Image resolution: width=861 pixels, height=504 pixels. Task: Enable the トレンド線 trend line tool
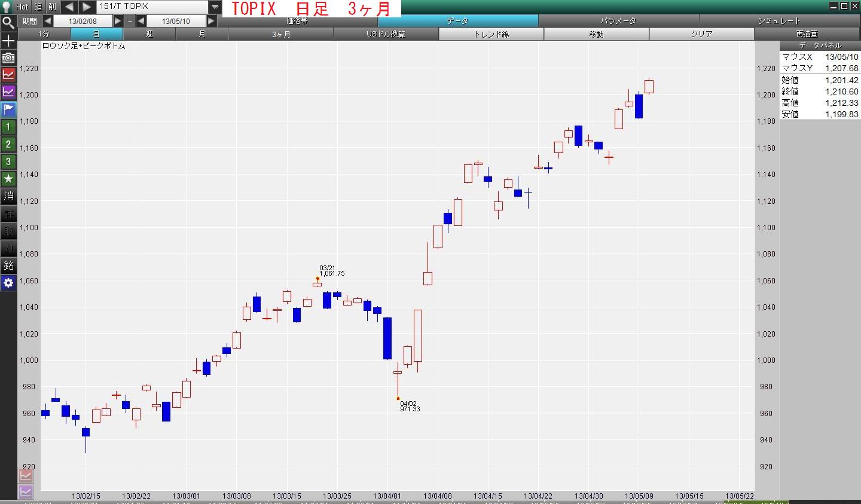pyautogui.click(x=491, y=34)
